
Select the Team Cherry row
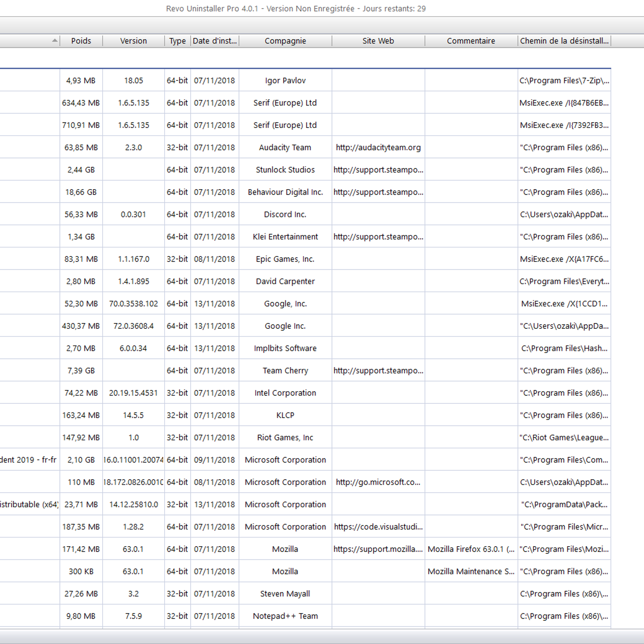coord(305,371)
